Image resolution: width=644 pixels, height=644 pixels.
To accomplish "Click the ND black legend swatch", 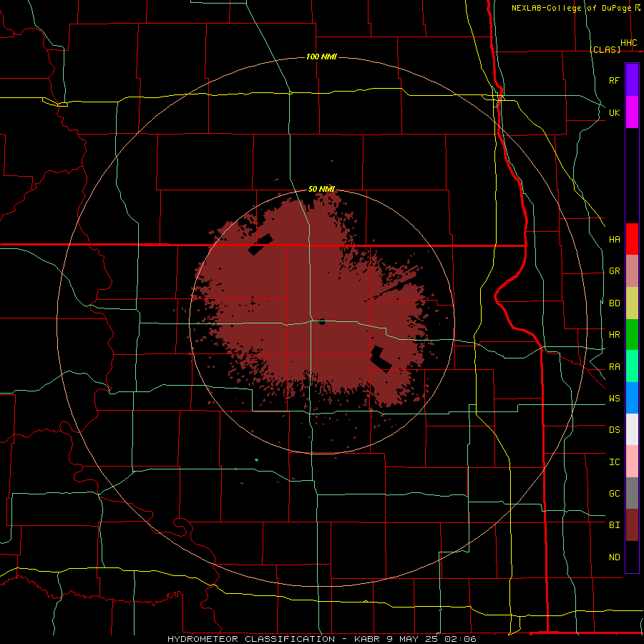I will click(632, 557).
